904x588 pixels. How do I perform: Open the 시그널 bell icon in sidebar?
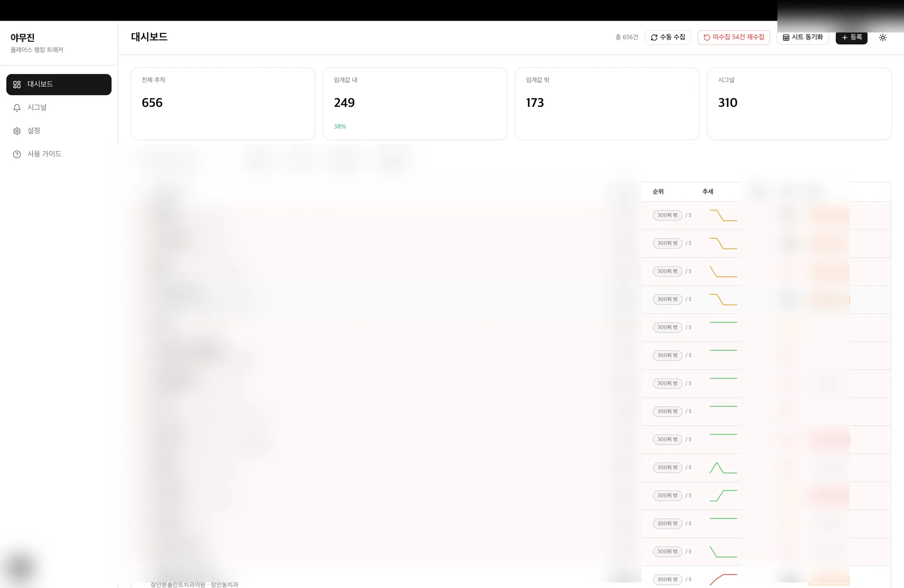point(17,108)
